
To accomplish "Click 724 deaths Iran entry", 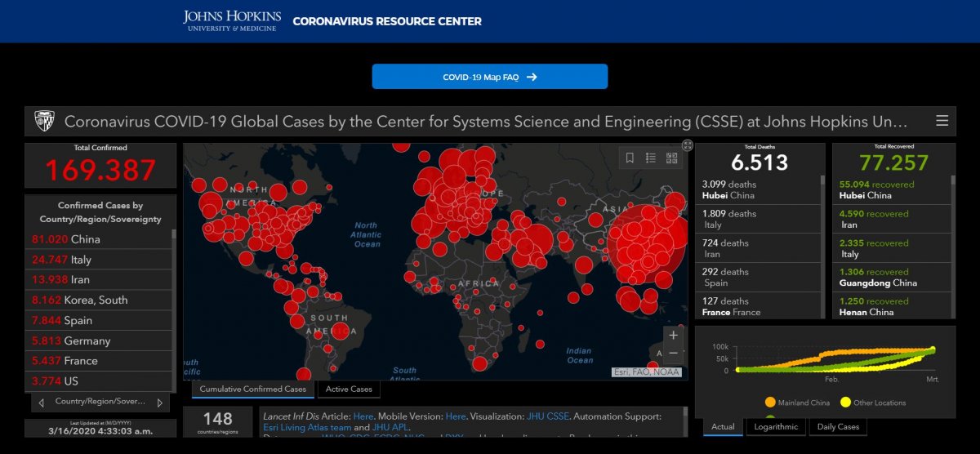I will (x=758, y=248).
